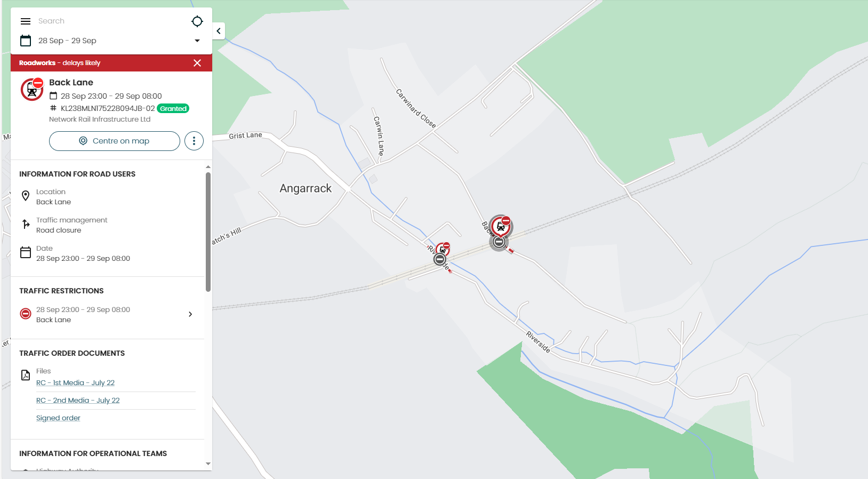This screenshot has width=868, height=479.
Task: Open the calendar date picker icon
Action: (x=26, y=41)
